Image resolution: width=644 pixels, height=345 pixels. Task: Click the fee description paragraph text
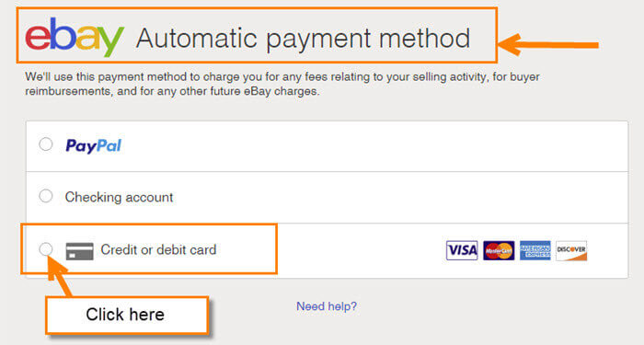coord(282,84)
